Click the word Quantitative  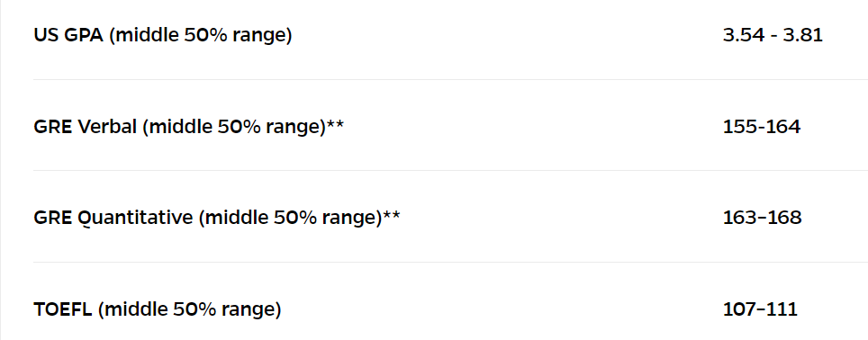point(135,218)
